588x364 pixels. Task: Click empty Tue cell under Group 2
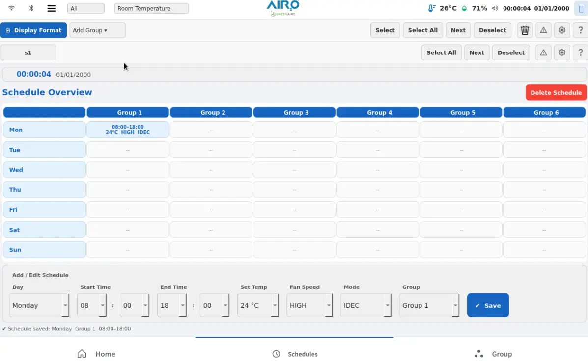211,150
